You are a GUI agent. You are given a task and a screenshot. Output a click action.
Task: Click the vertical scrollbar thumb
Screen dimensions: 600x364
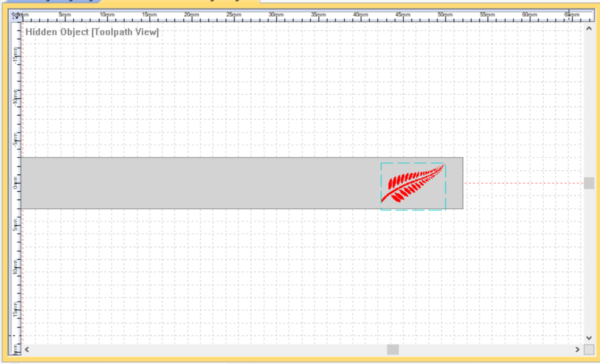[x=588, y=183]
